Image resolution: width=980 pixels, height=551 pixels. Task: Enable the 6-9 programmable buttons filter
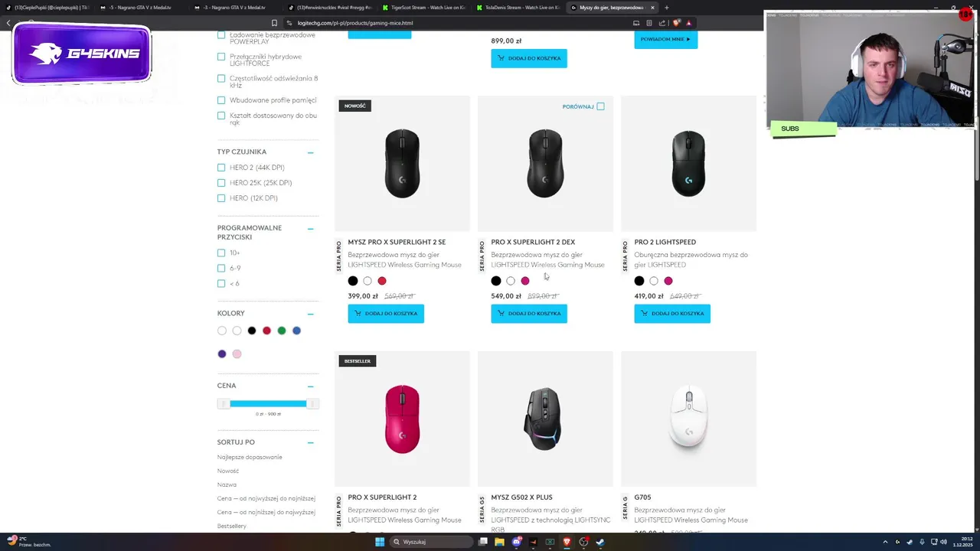point(221,268)
